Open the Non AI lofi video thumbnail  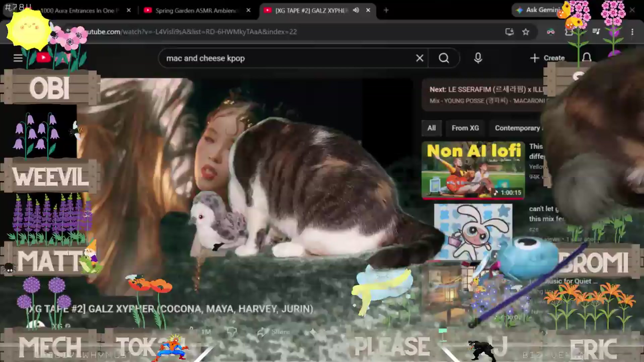pyautogui.click(x=473, y=170)
